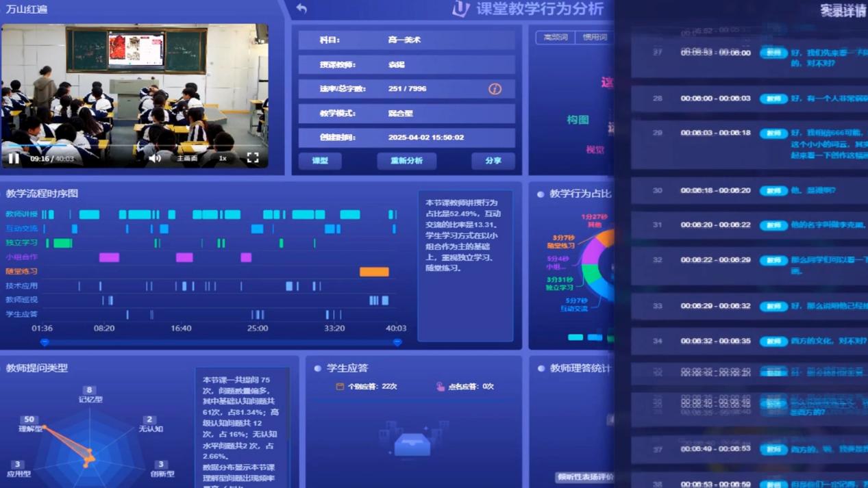Click the 其他 1分27秒 donut label
Image resolution: width=868 pixels, height=488 pixels.
click(x=594, y=220)
